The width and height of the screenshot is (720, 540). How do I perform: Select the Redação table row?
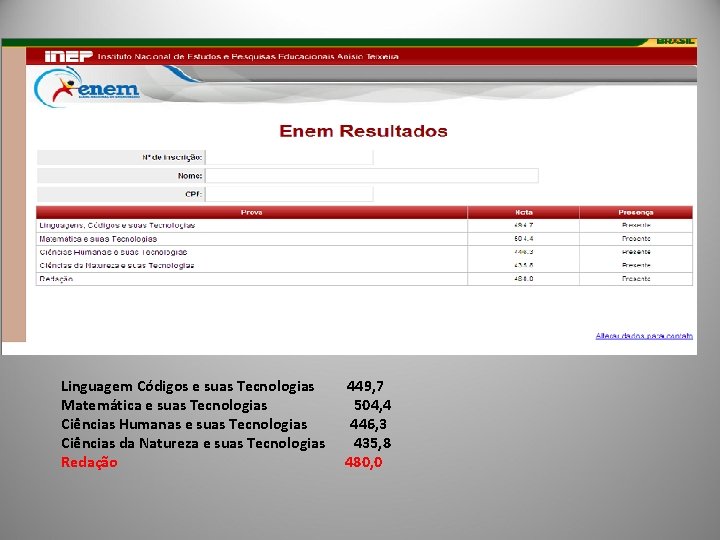[x=364, y=279]
